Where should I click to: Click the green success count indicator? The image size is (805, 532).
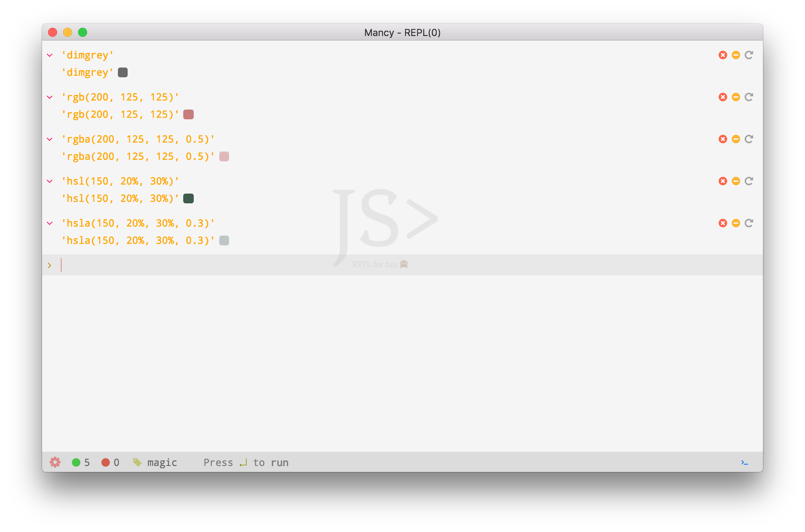(x=76, y=462)
